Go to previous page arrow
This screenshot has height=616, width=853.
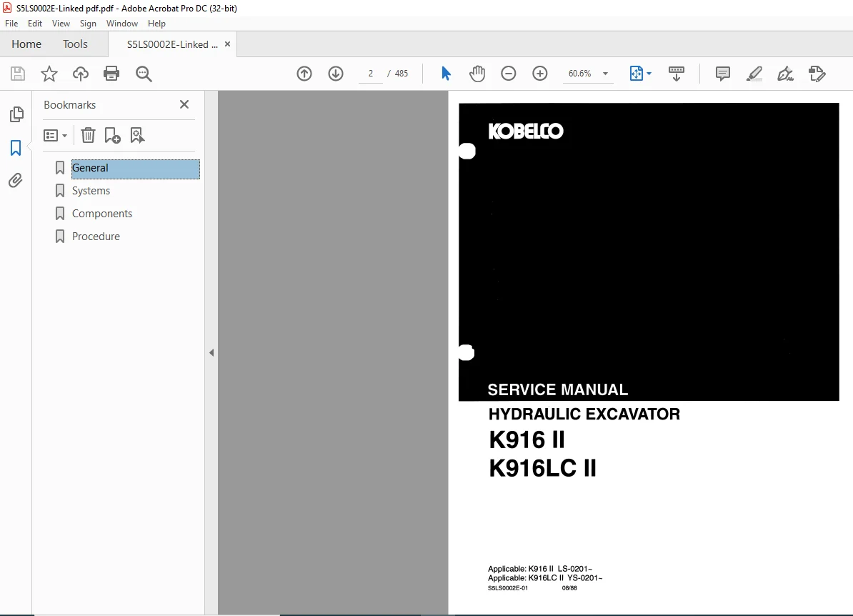pos(304,74)
